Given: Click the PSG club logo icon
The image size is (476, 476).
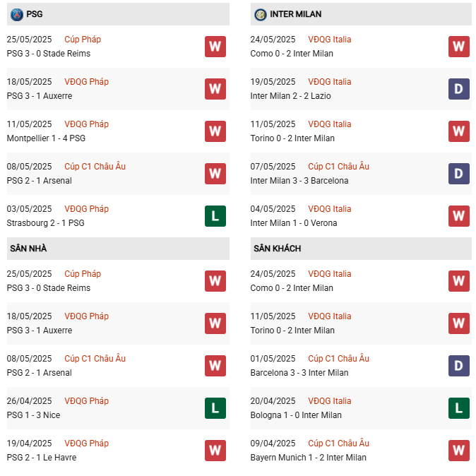Looking at the screenshot, I should point(17,14).
